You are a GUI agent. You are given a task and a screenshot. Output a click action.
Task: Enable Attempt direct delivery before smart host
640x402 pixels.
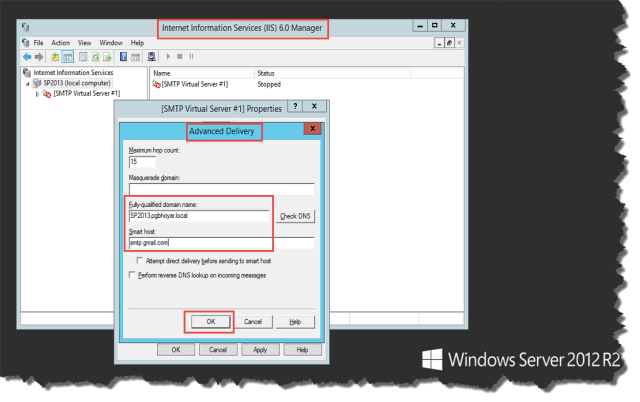coord(138,260)
